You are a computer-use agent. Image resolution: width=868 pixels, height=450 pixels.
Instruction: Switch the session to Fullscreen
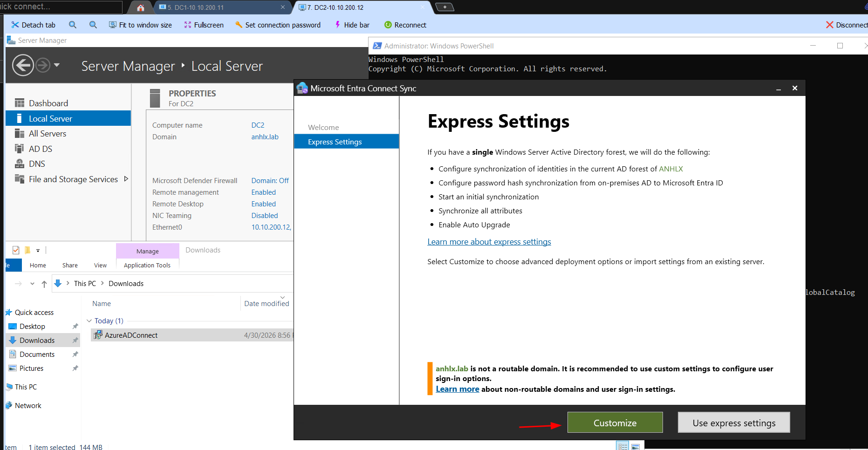tap(204, 25)
